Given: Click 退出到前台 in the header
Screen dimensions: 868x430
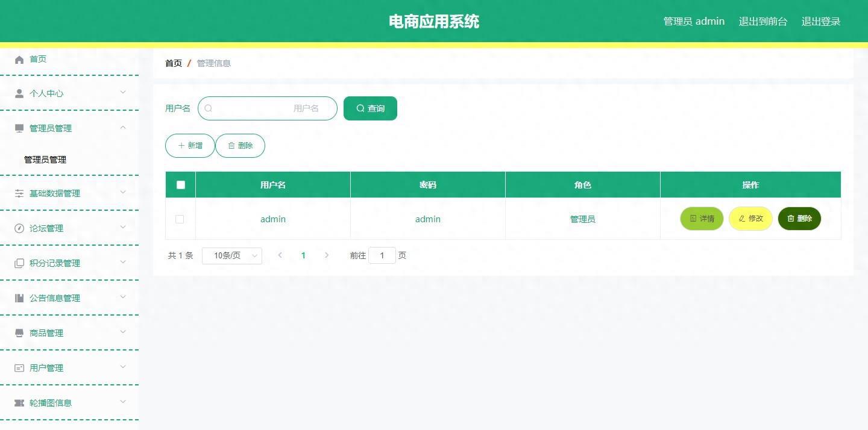Looking at the screenshot, I should (763, 21).
